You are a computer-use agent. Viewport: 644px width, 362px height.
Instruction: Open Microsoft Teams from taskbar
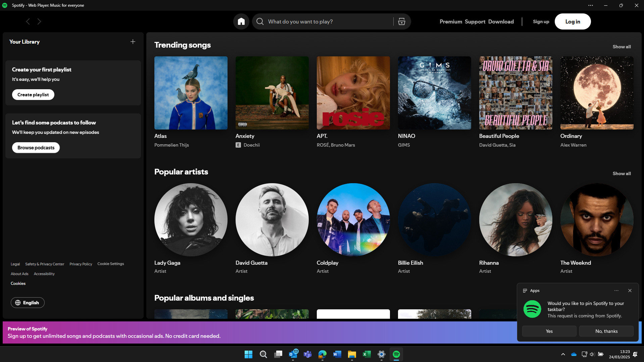pos(308,354)
